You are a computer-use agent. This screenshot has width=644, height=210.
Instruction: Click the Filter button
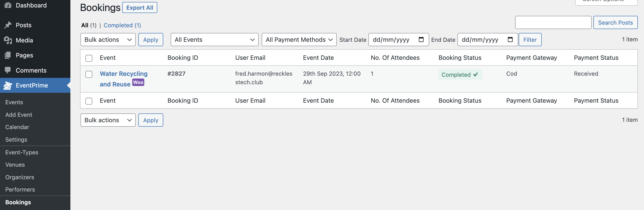pos(530,40)
